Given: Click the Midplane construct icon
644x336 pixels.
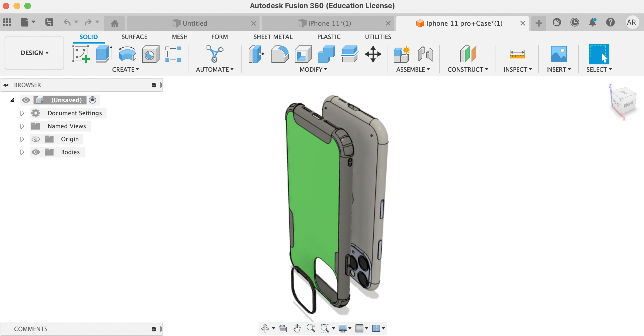Looking at the screenshot, I should 468,54.
